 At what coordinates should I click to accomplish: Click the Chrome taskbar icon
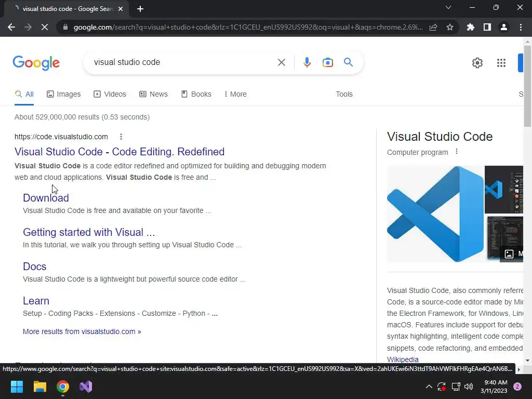coord(63,387)
